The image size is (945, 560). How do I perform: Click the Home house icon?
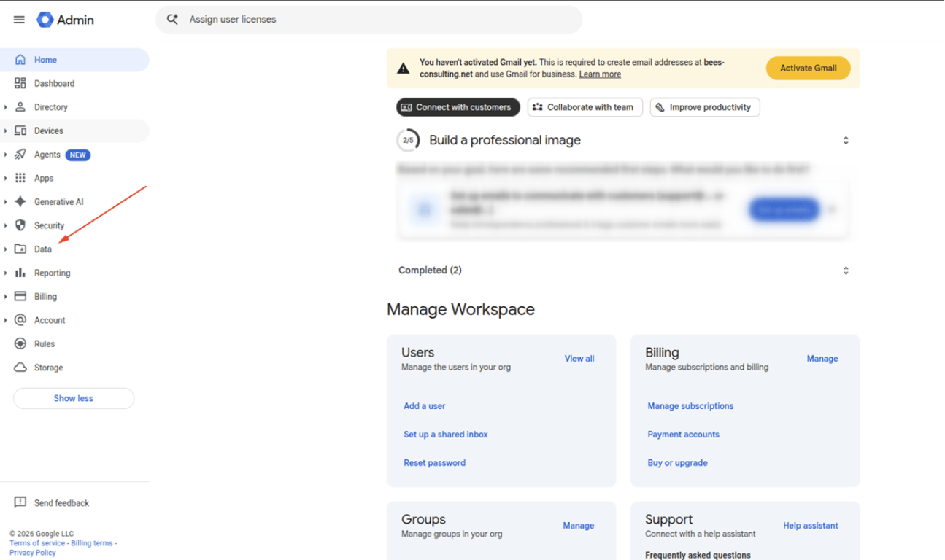(x=20, y=60)
